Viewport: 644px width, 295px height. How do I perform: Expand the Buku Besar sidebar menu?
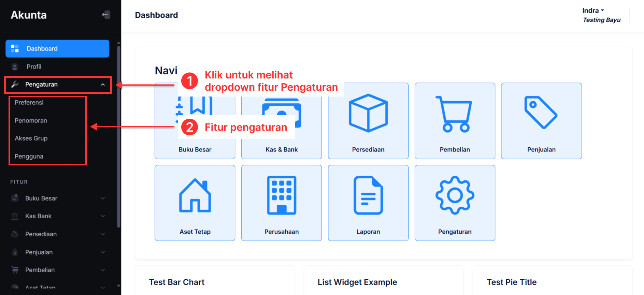click(103, 198)
